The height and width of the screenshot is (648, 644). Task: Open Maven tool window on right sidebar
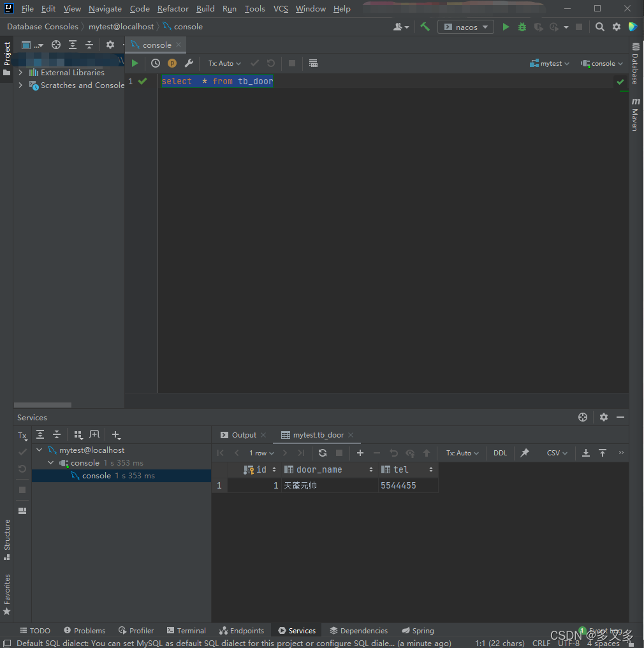pyautogui.click(x=636, y=114)
